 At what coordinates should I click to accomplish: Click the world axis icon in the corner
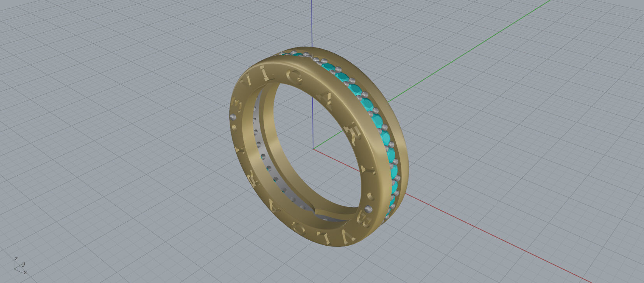(20, 266)
